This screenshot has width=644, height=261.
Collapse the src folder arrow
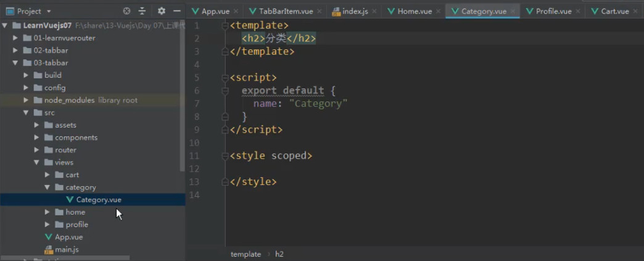[26, 113]
